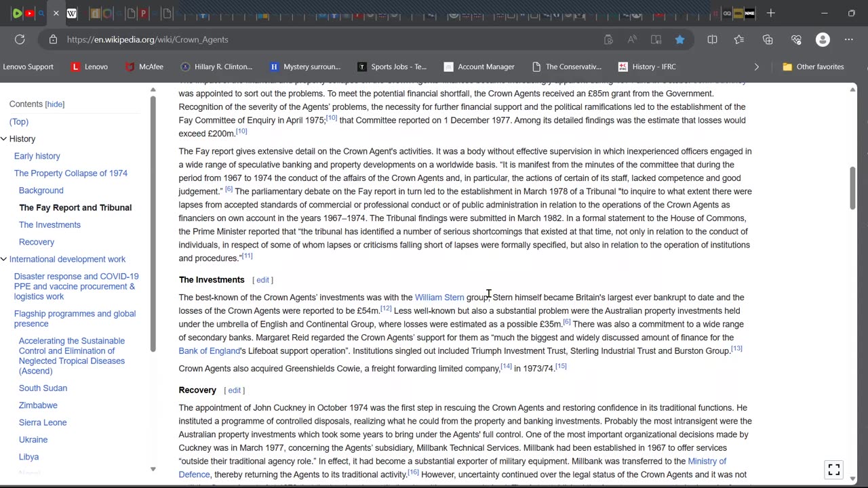The height and width of the screenshot is (488, 868).
Task: Open The Conservativ... bookmark
Action: [x=567, y=66]
